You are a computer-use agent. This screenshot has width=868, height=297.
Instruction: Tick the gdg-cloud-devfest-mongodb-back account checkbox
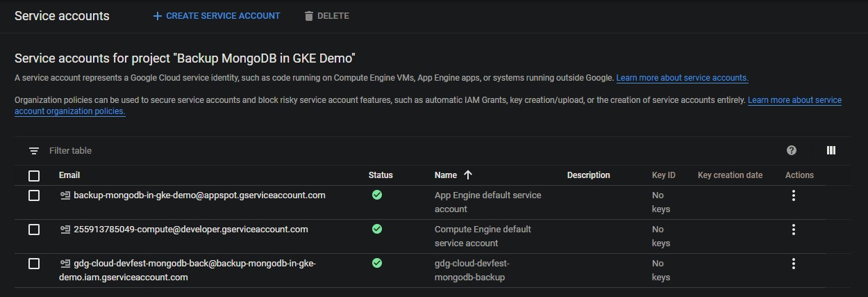coord(34,264)
